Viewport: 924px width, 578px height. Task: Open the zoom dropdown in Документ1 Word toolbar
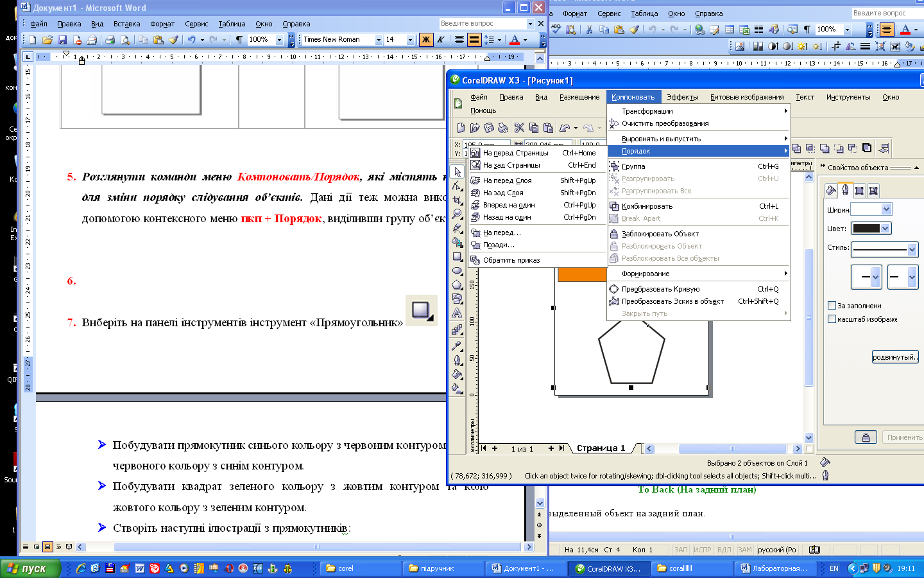point(279,40)
